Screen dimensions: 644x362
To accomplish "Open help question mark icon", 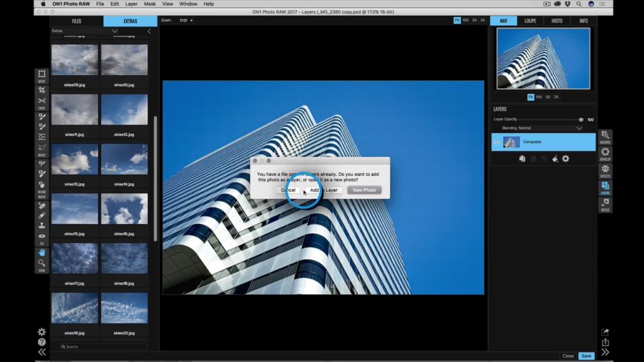I will tap(42, 342).
